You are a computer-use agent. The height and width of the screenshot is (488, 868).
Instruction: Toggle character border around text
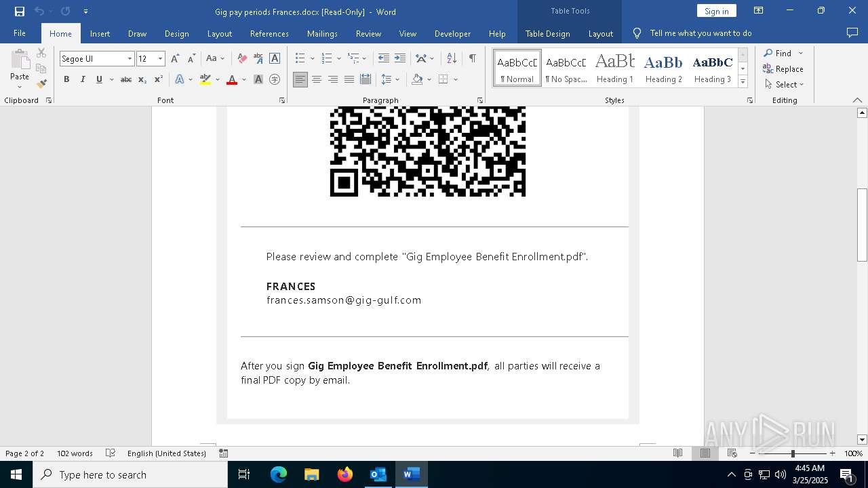click(x=275, y=59)
